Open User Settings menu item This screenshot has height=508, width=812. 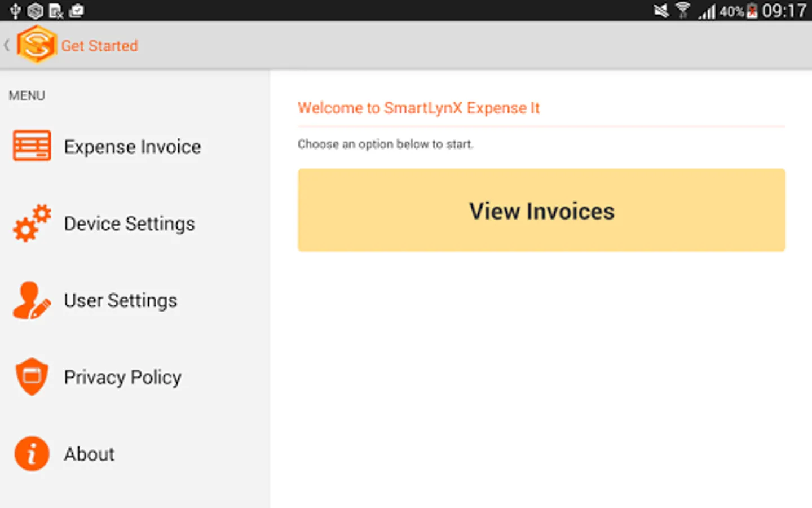[x=135, y=300]
